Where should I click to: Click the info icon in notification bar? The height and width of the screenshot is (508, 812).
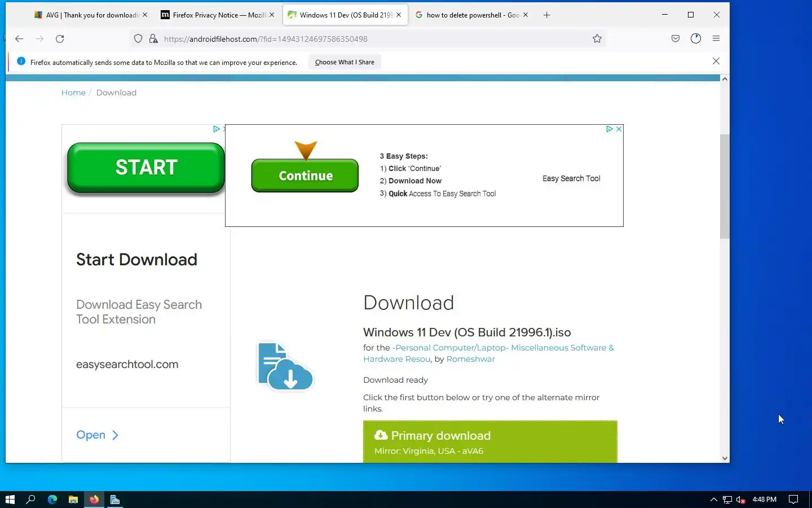tap(21, 62)
